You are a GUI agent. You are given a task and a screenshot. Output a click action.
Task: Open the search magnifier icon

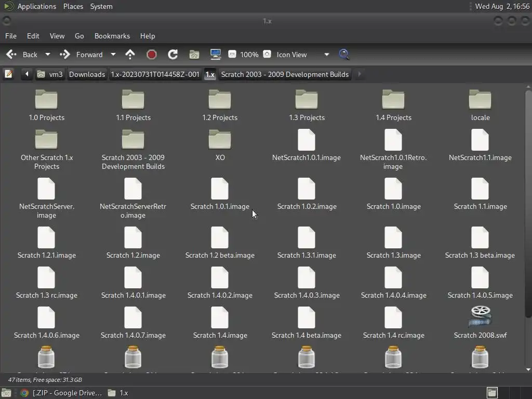344,55
